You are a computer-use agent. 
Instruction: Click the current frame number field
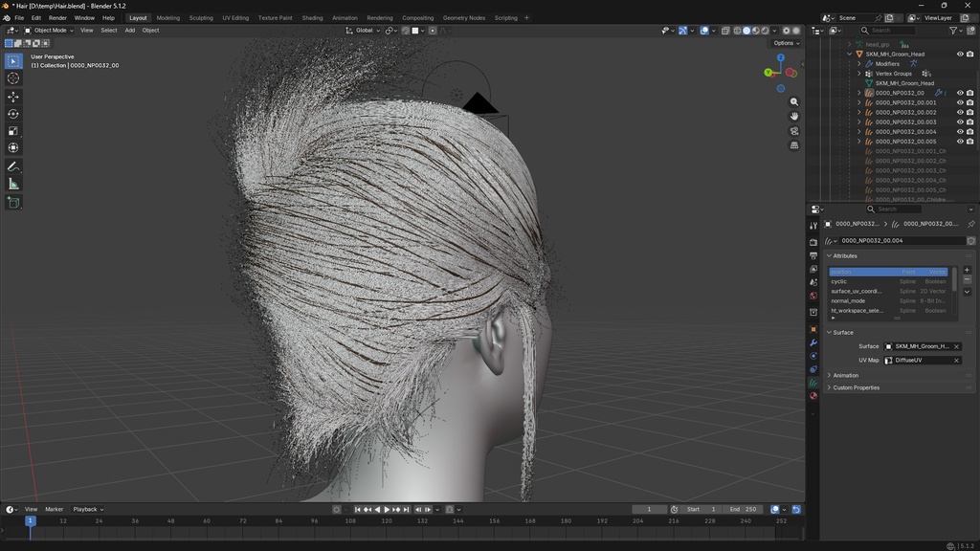(x=649, y=509)
